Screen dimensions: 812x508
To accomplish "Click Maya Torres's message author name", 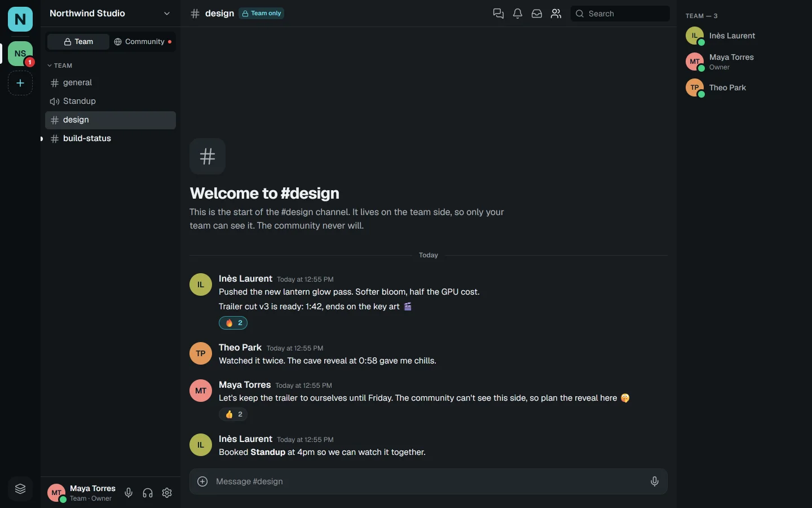I will click(x=245, y=385).
